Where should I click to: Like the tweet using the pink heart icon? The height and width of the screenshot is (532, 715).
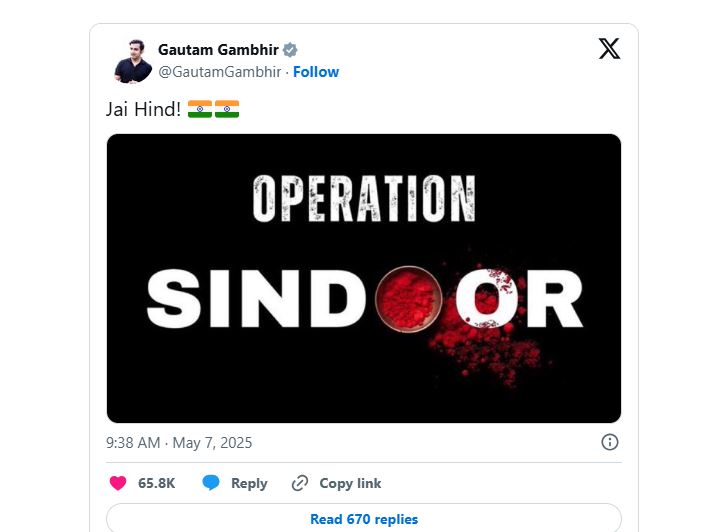click(x=118, y=483)
